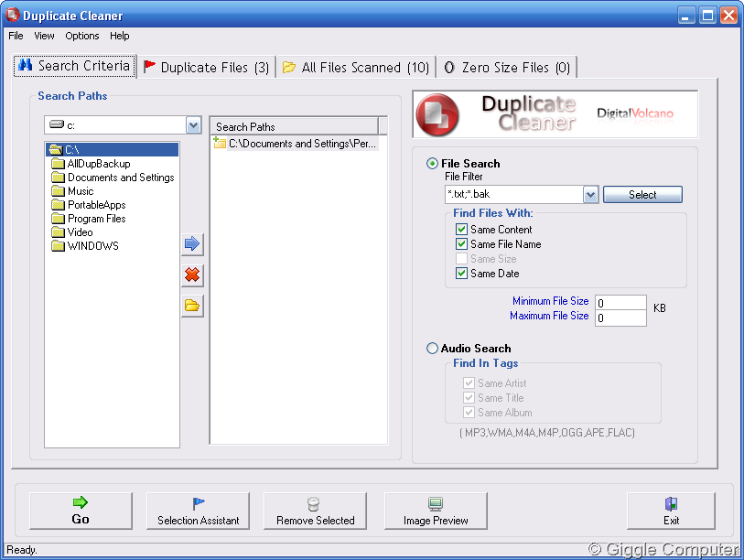Screen dimensions: 744x560
Task: Click the folder icon beside WINDOWS
Action: [58, 246]
